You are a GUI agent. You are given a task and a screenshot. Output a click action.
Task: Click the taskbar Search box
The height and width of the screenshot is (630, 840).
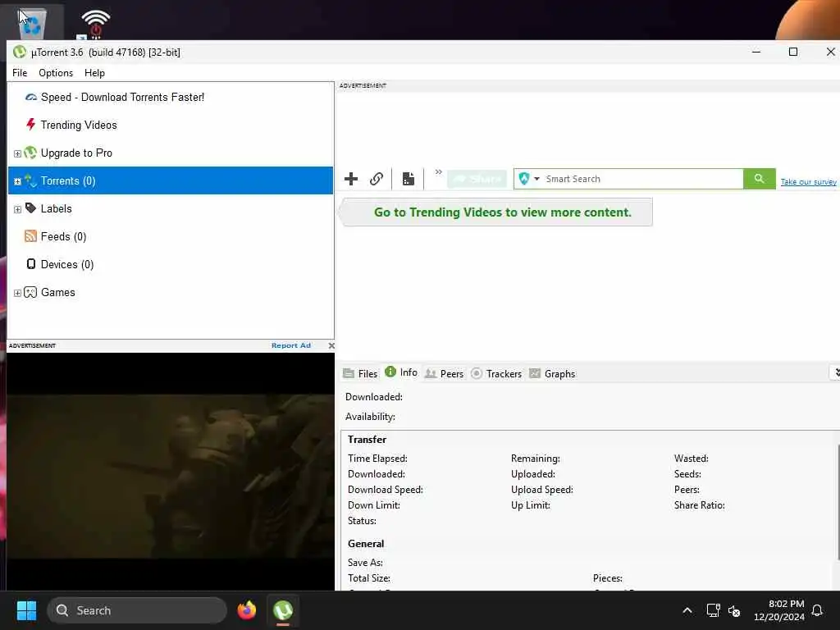[137, 610]
